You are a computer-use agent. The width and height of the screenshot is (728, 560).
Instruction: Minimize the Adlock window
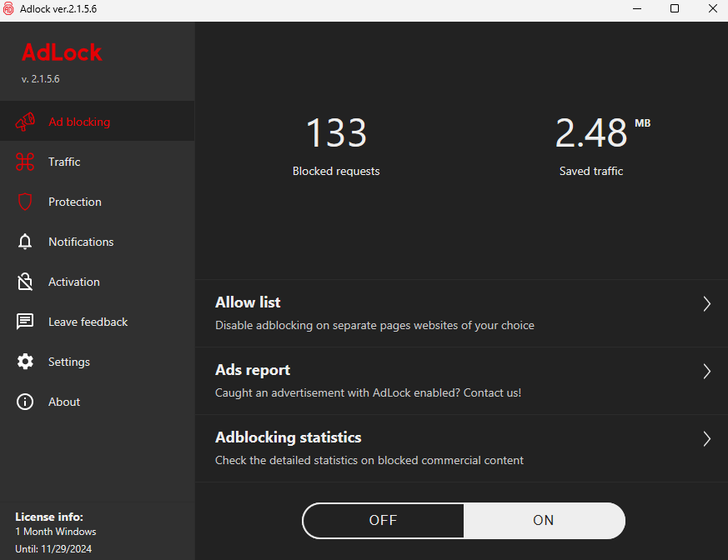point(637,9)
